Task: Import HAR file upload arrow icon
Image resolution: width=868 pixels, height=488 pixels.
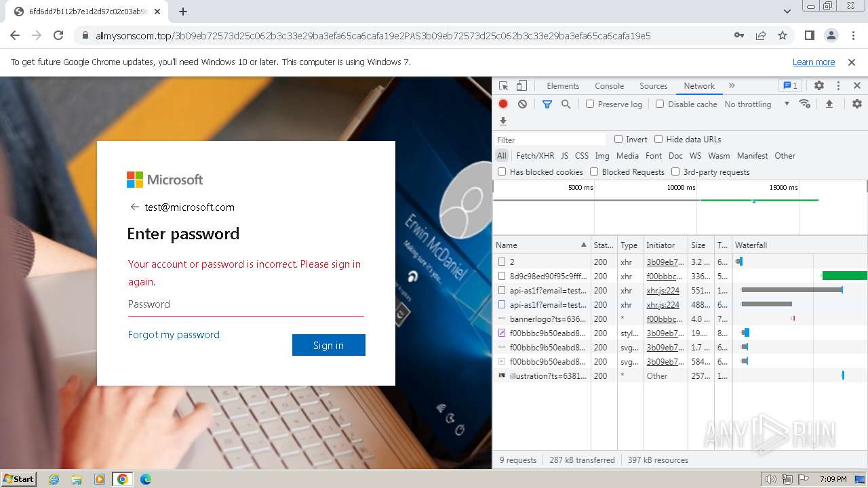Action: tap(829, 104)
